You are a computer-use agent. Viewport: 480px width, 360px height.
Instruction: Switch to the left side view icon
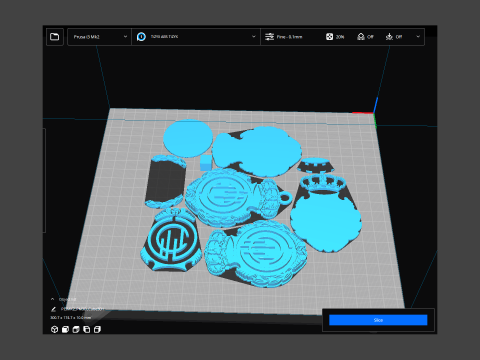click(87, 329)
